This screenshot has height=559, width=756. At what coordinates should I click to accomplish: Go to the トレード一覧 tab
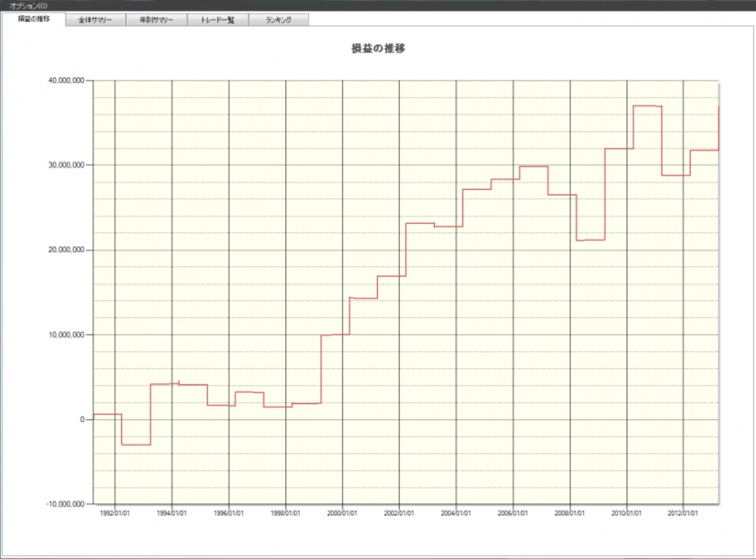[x=218, y=20]
